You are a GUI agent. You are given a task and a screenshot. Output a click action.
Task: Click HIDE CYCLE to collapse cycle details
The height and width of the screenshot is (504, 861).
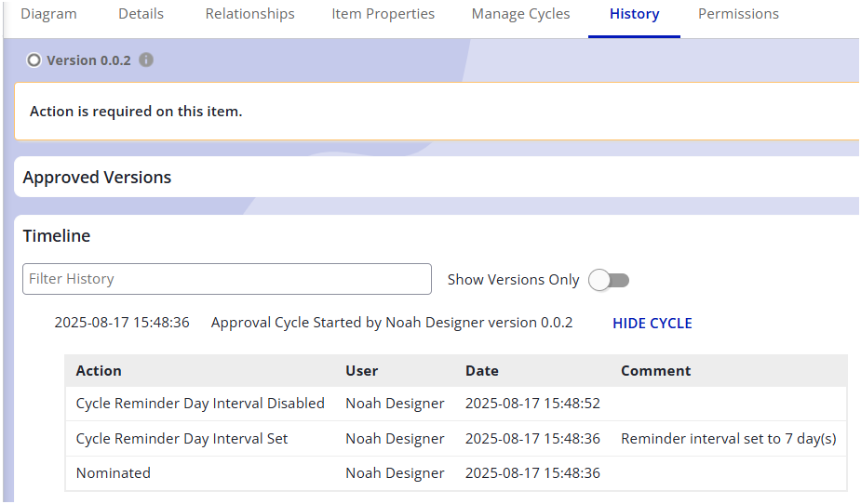click(652, 324)
